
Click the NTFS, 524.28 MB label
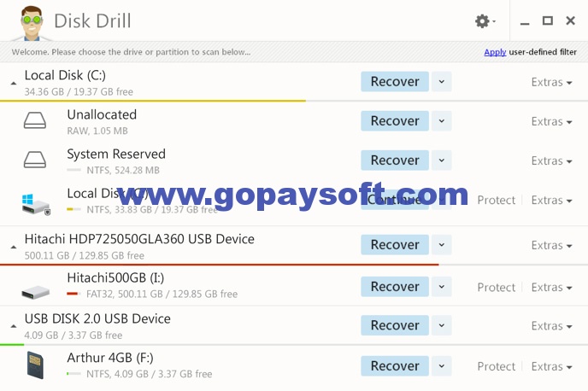[123, 171]
